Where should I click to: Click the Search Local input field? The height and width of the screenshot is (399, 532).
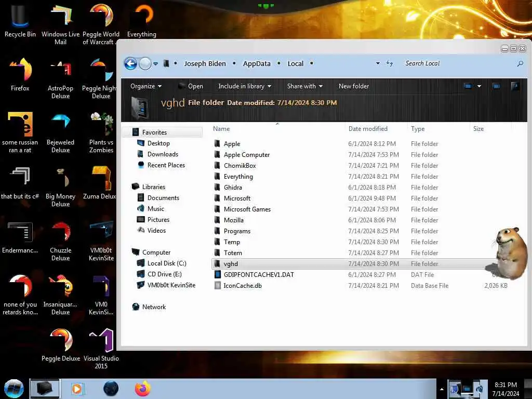click(x=458, y=63)
